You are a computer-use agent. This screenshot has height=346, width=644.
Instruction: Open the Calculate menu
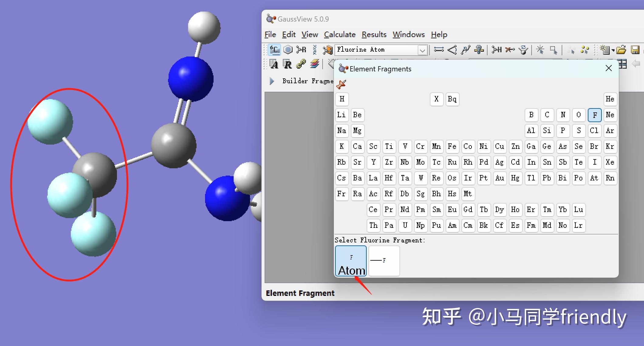pyautogui.click(x=340, y=35)
